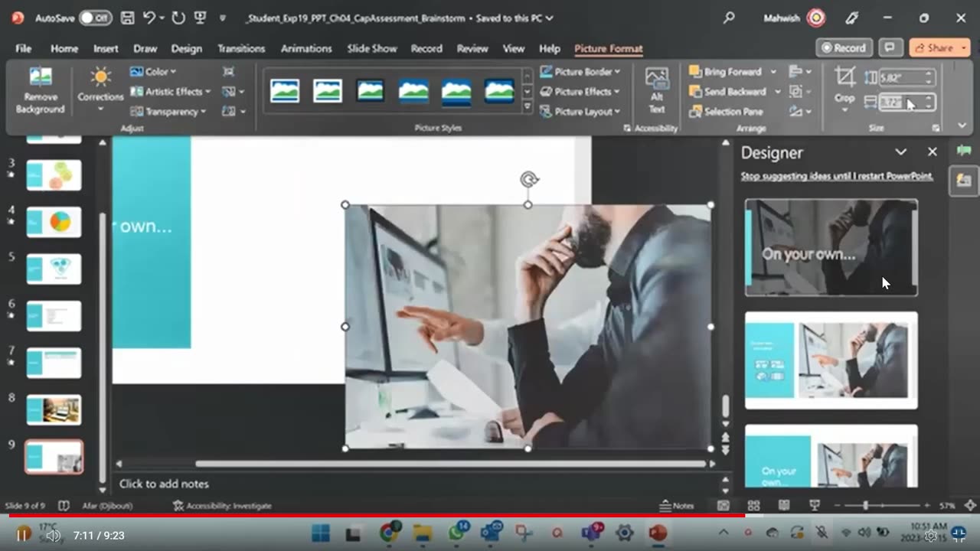Viewport: 980px width, 551px height.
Task: Open the Crop tool
Action: coord(844,88)
